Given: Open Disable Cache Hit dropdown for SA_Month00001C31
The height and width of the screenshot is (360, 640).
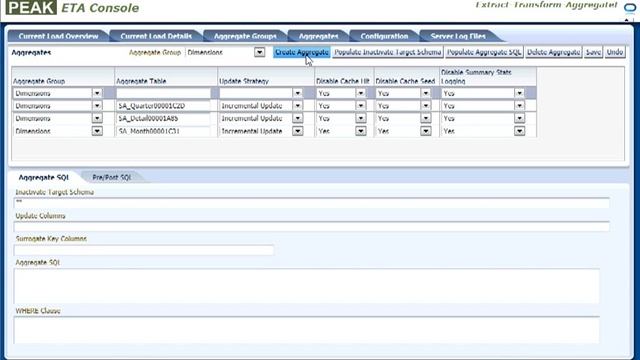Looking at the screenshot, I should (360, 131).
